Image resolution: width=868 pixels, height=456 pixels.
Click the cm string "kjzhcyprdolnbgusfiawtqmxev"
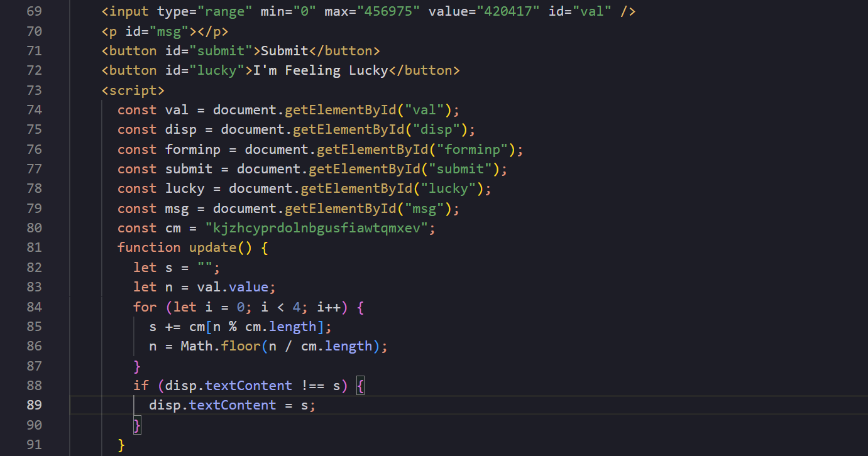pos(321,228)
